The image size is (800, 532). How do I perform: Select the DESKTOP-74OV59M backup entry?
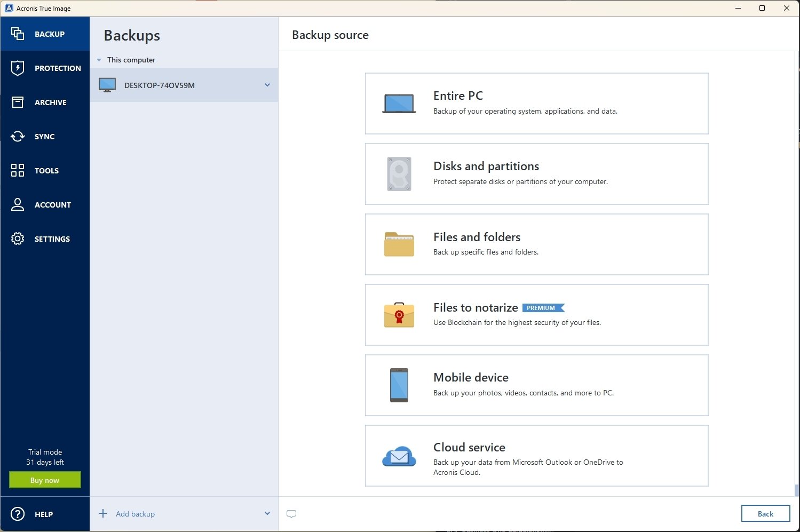pyautogui.click(x=184, y=85)
